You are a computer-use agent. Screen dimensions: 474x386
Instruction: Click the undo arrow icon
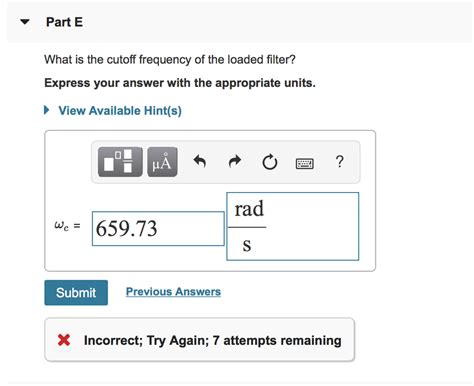pos(200,162)
